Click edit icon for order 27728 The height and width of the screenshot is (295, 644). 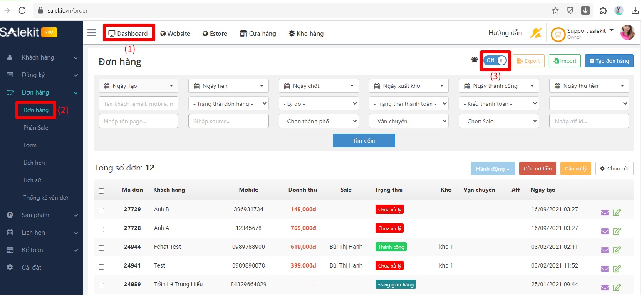click(x=617, y=231)
